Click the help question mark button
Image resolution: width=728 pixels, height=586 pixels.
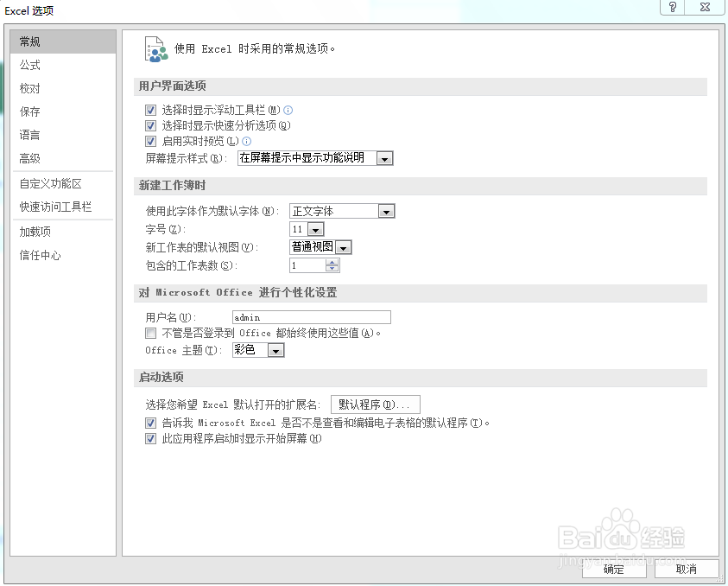[x=672, y=7]
